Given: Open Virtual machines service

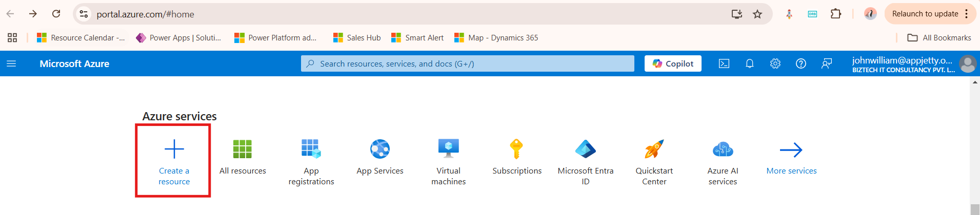Looking at the screenshot, I should pos(449,161).
